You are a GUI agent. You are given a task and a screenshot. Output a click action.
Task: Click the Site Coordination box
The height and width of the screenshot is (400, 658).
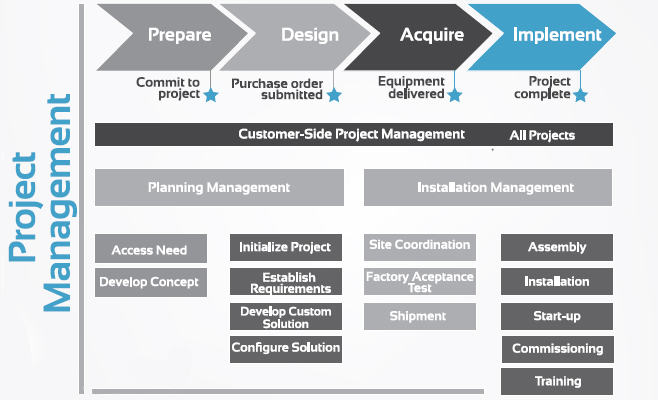(419, 246)
